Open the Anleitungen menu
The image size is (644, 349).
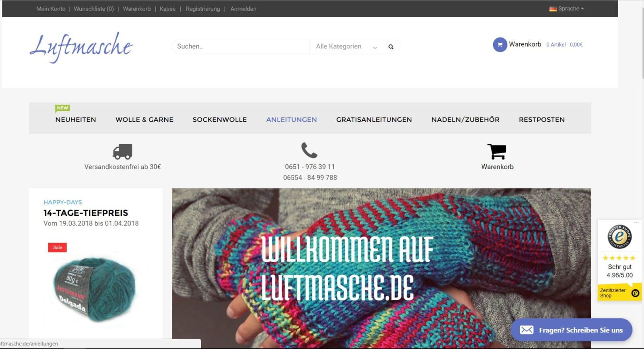click(291, 120)
